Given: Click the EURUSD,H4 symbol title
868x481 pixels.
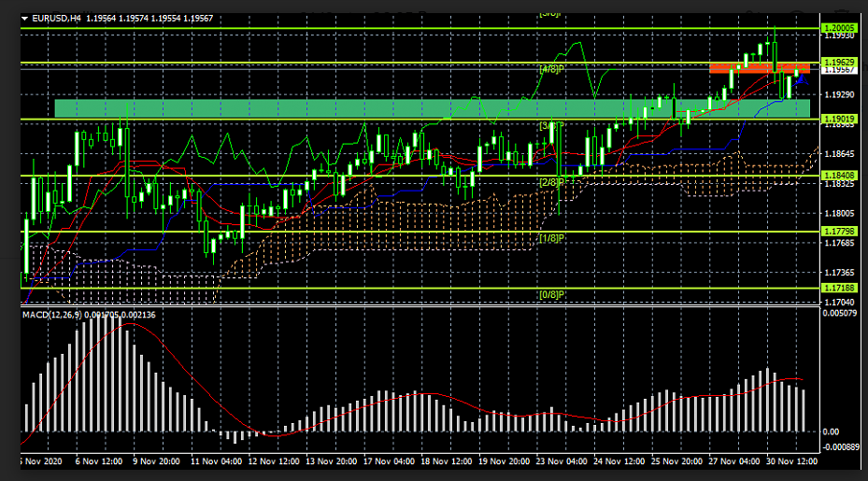Looking at the screenshot, I should point(56,18).
